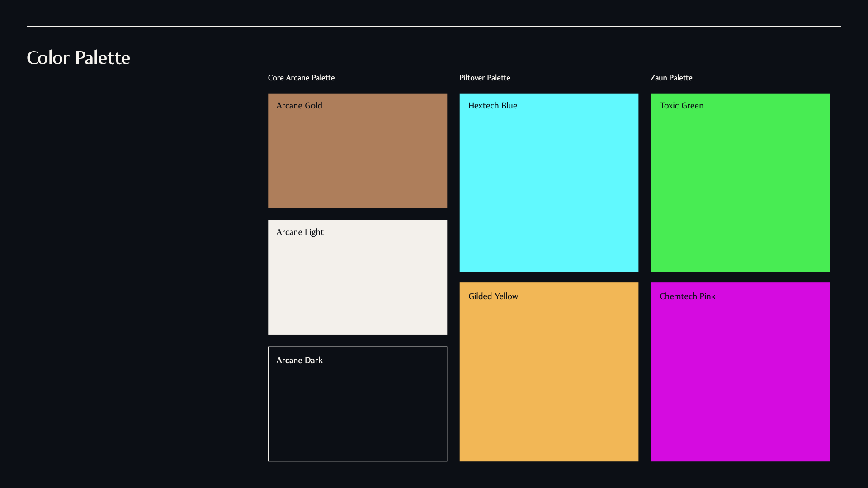This screenshot has width=868, height=488.
Task: Click the 'Arcane Dark' label text
Action: pyautogui.click(x=299, y=361)
